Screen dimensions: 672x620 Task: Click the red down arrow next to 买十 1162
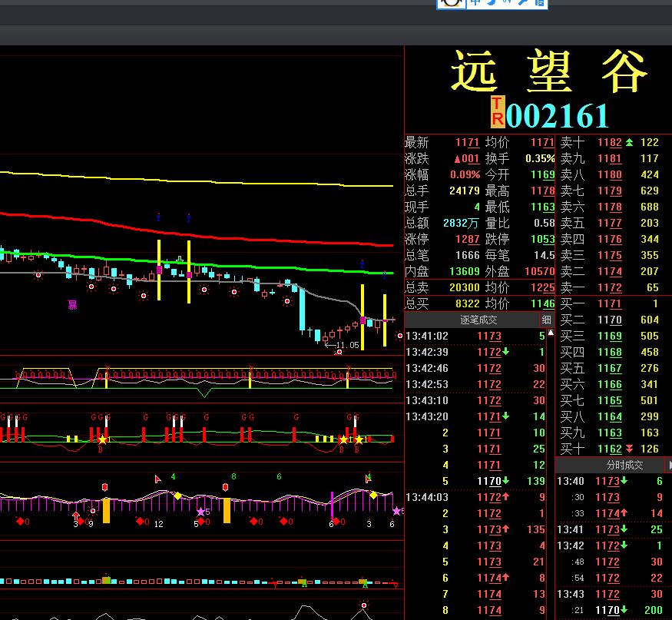coord(629,449)
